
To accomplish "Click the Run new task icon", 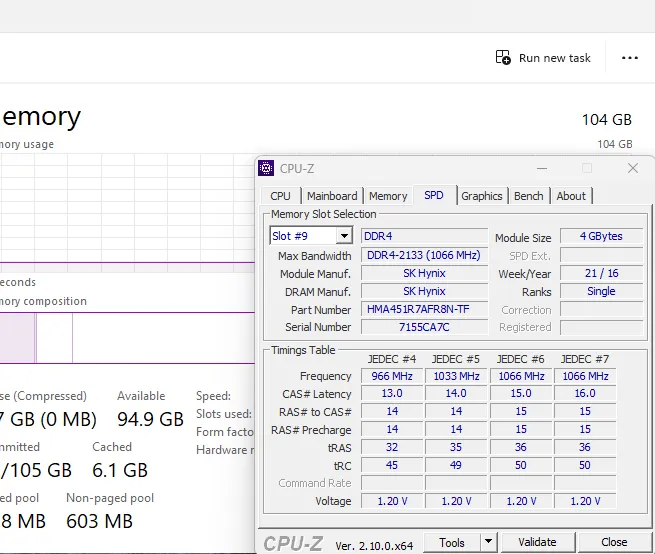I will [503, 58].
